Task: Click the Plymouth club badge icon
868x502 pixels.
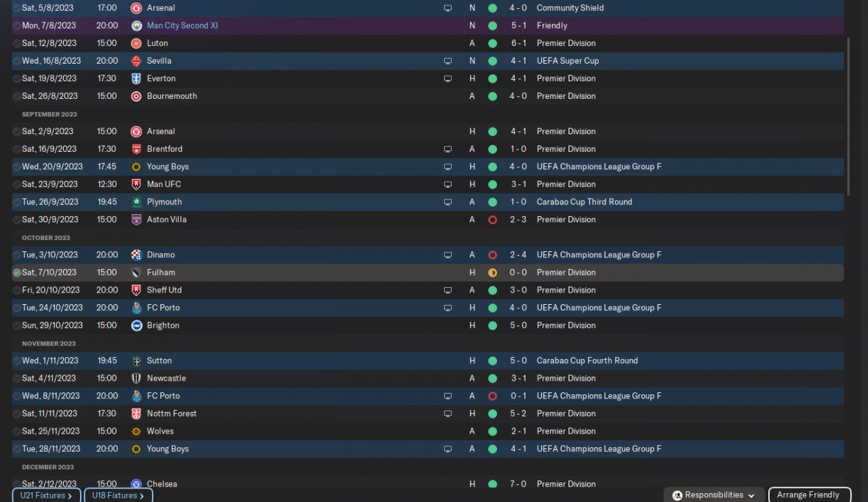Action: coord(136,202)
